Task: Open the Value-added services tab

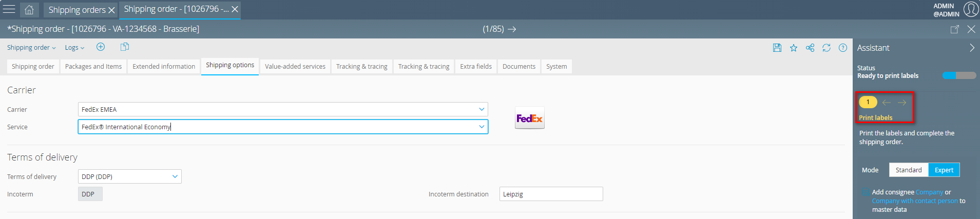Action: click(x=295, y=67)
